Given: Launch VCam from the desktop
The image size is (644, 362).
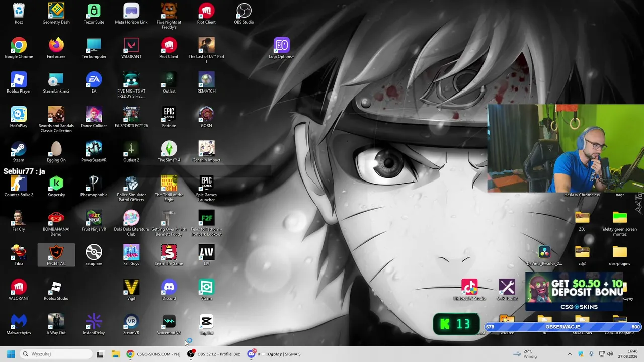Looking at the screenshot, I should click(x=206, y=290).
